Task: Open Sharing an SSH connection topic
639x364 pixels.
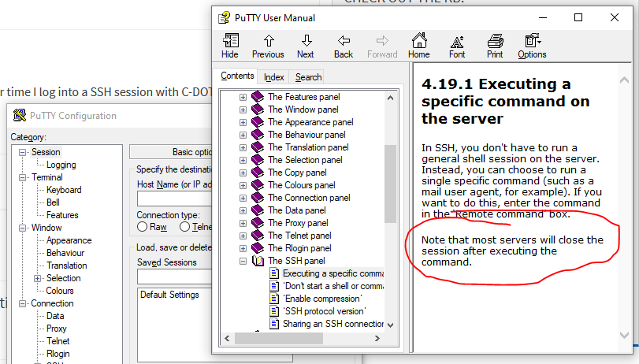Action: (x=333, y=324)
